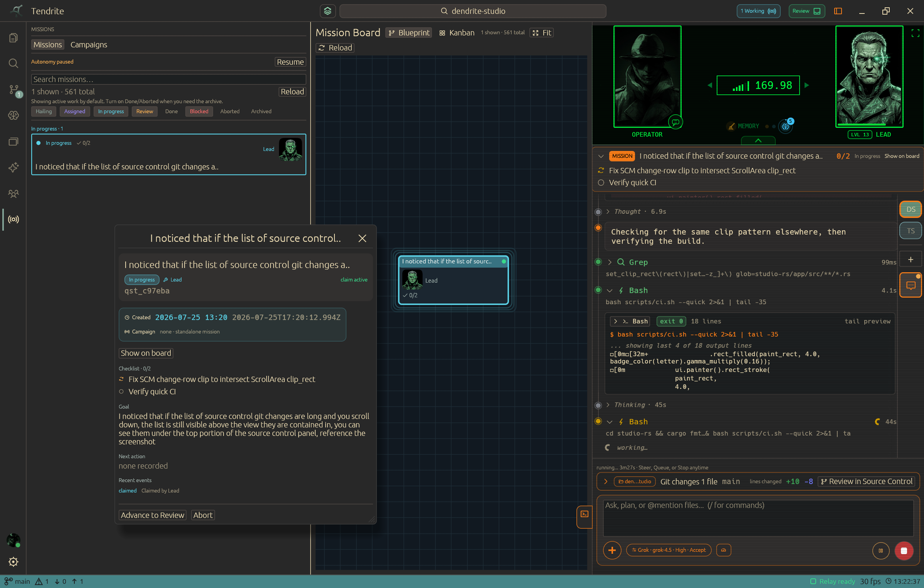Click the Abort button

coord(203,515)
